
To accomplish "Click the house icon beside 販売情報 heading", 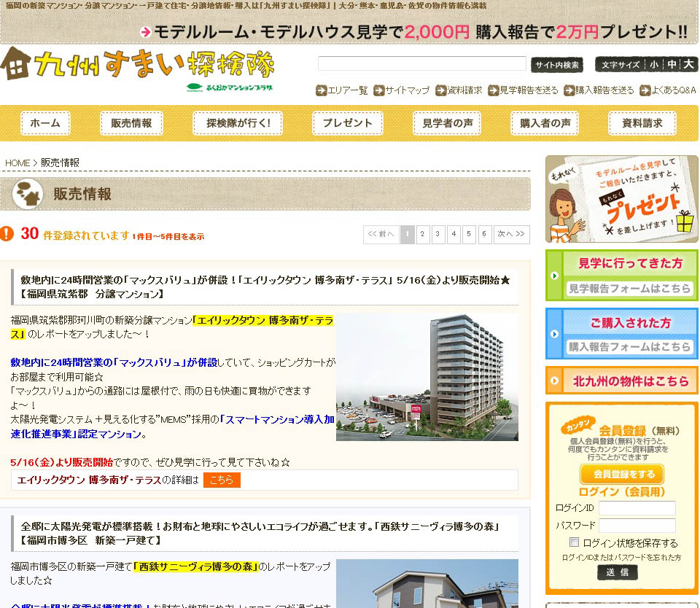I will pos(28,194).
